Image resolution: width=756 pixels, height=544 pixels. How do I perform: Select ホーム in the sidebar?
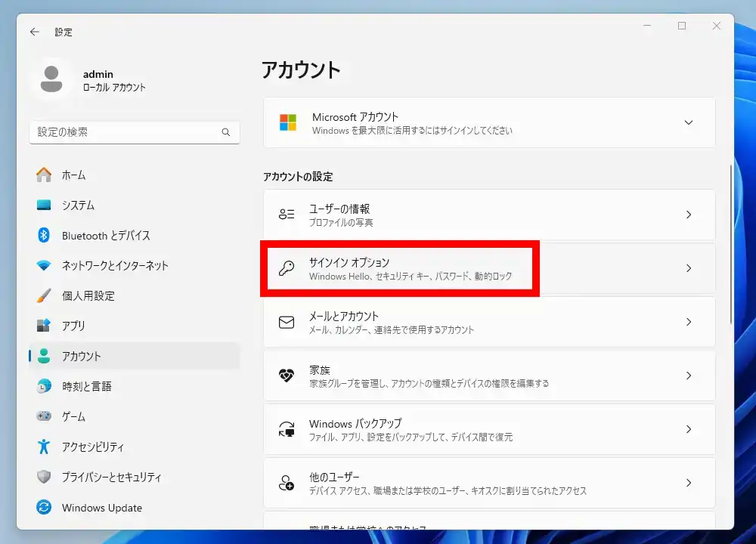(x=135, y=175)
